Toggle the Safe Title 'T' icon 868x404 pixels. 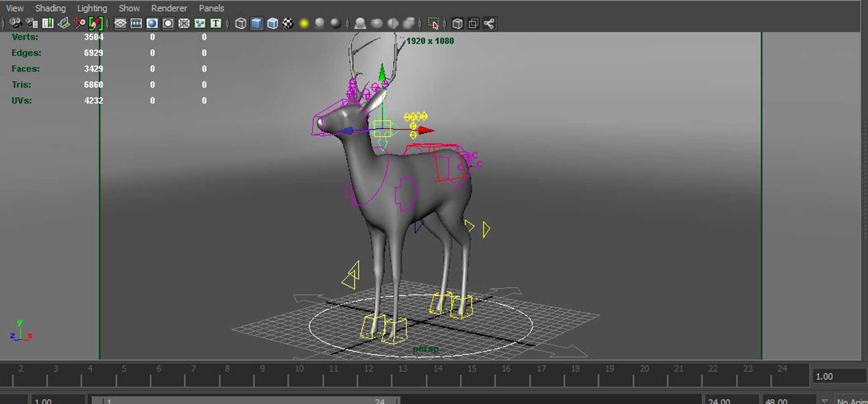click(x=216, y=23)
